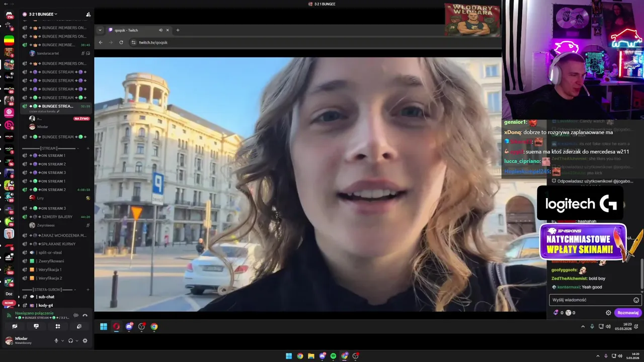The image size is (644, 362).
Task: Mute the Discord microphone
Action: click(56, 340)
